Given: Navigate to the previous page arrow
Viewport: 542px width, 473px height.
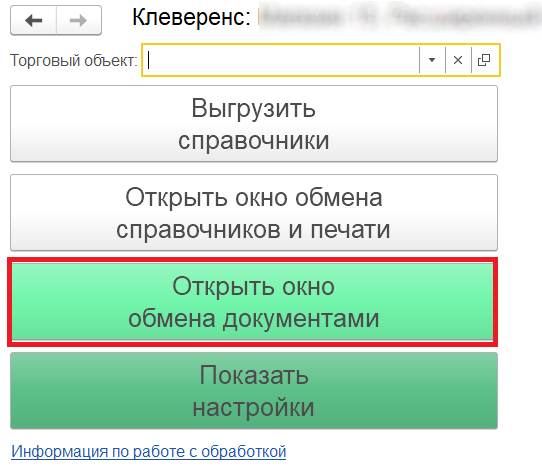Looking at the screenshot, I should coord(34,20).
